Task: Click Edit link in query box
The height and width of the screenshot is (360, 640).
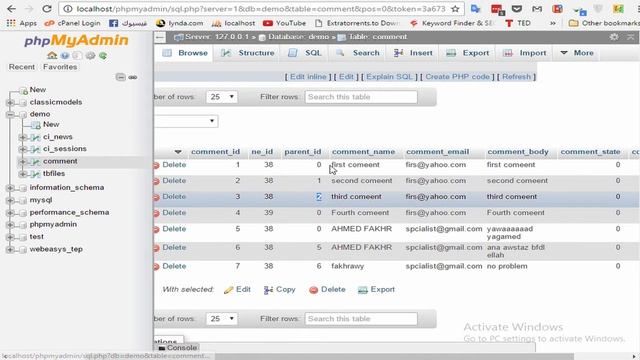Action: (346, 77)
